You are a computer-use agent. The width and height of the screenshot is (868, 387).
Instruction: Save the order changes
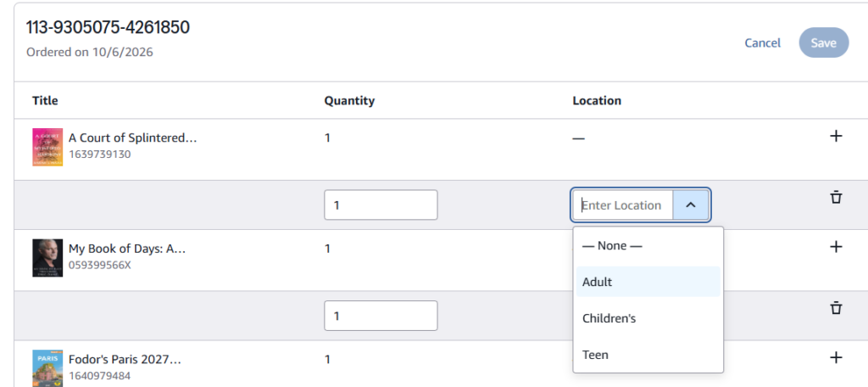coord(824,42)
